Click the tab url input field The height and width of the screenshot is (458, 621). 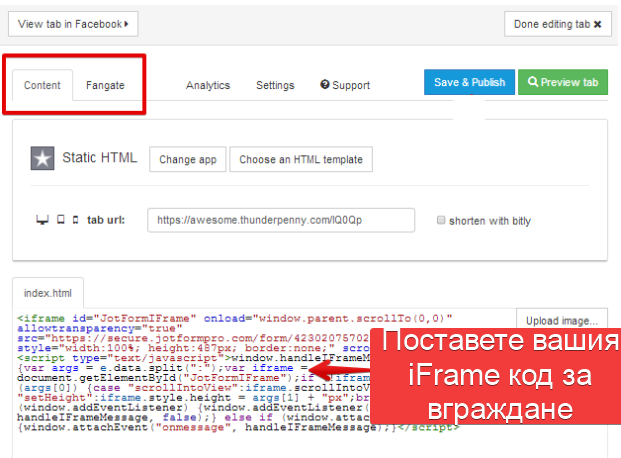(x=280, y=220)
